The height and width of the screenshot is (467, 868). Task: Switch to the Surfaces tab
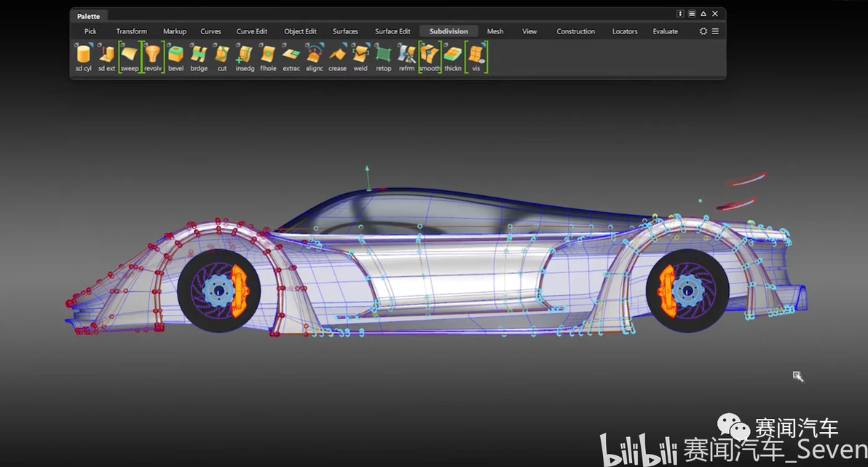click(345, 31)
